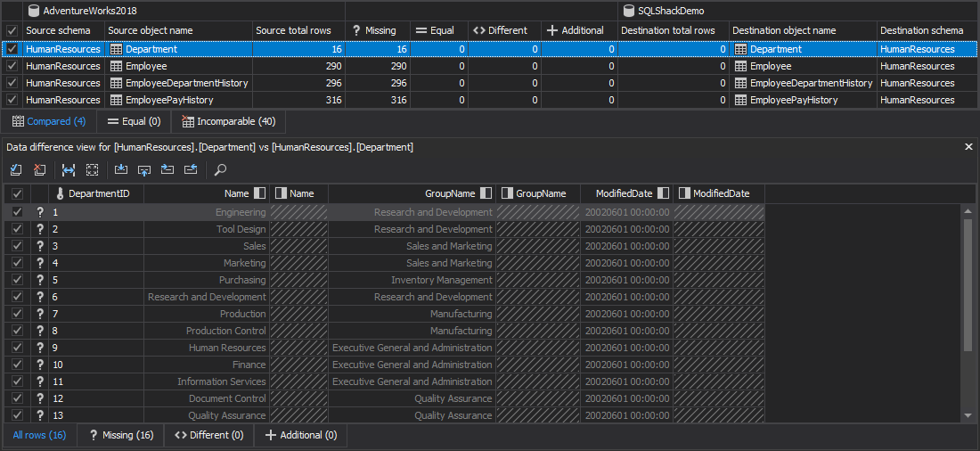Close the data difference view panel
Screen dimensions: 980x451
pyautogui.click(x=968, y=147)
